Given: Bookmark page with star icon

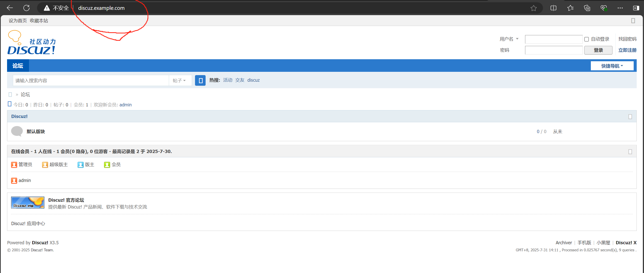Looking at the screenshot, I should (533, 8).
